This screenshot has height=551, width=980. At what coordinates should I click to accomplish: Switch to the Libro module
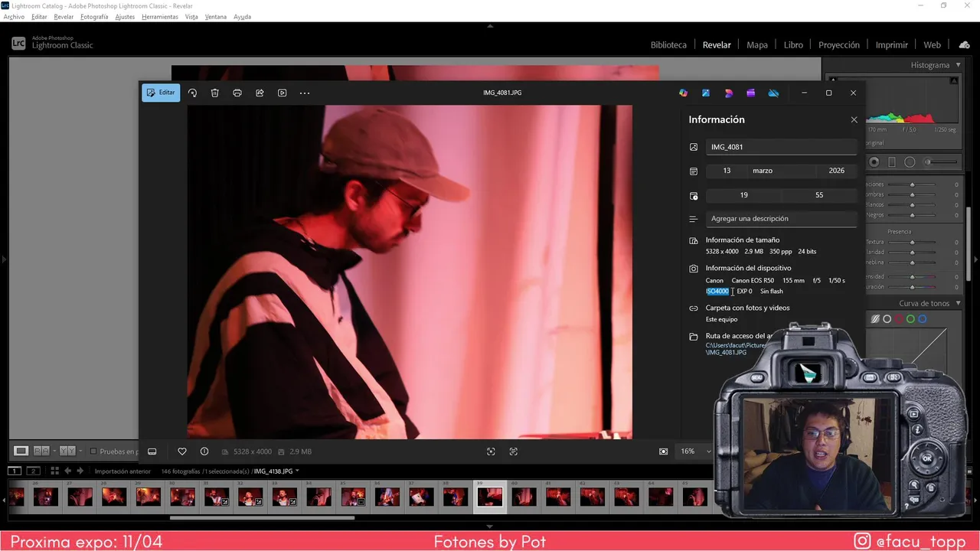pyautogui.click(x=793, y=45)
